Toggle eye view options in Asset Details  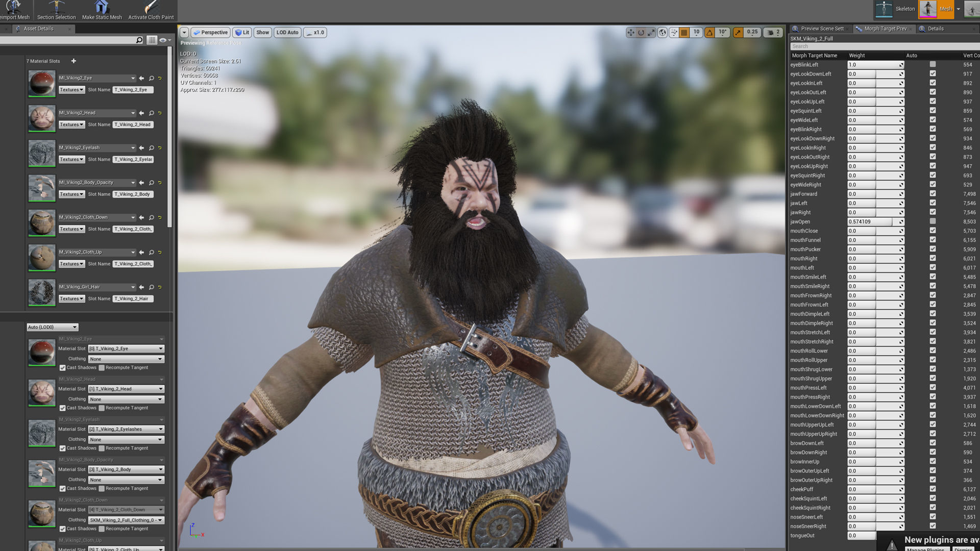pyautogui.click(x=165, y=40)
